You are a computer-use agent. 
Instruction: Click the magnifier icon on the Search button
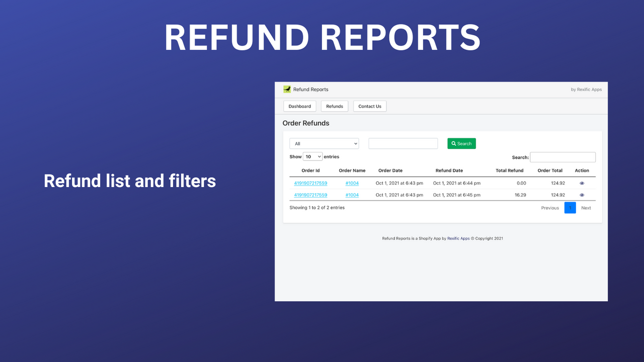[x=454, y=143]
